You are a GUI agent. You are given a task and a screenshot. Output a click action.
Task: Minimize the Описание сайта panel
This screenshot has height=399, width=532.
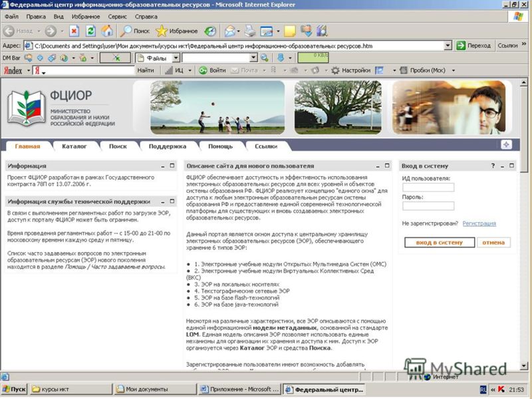(378, 166)
